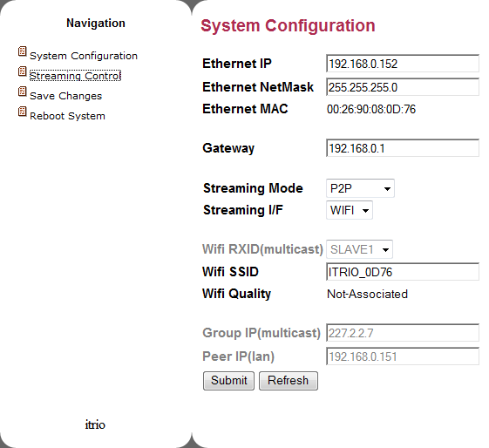
Task: Open the System Configuration navigation link
Action: point(84,56)
